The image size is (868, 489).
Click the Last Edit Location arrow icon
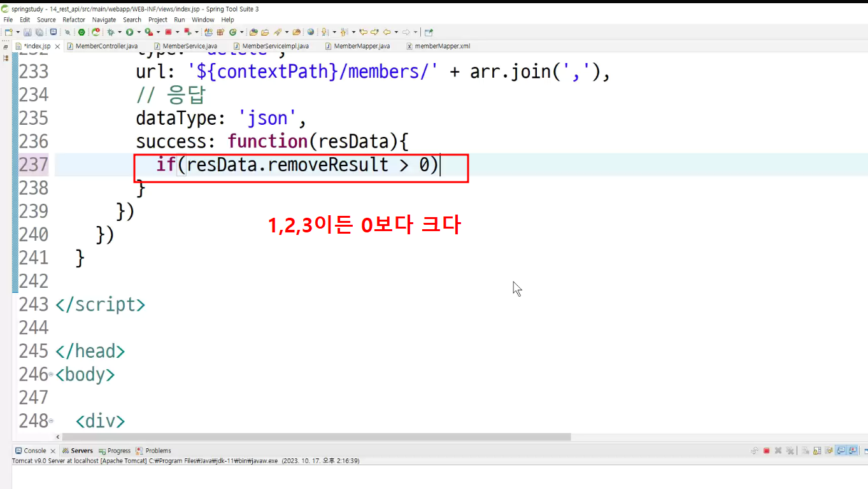tap(363, 32)
